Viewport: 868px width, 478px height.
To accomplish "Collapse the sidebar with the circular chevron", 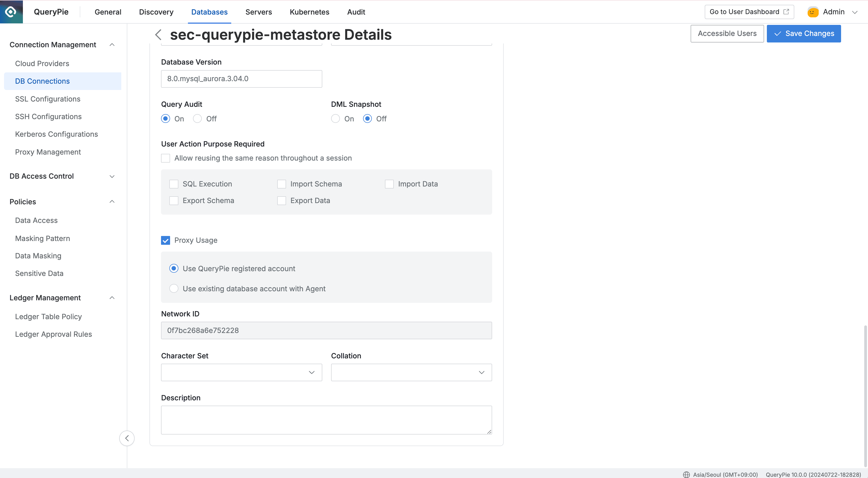I will pos(127,438).
